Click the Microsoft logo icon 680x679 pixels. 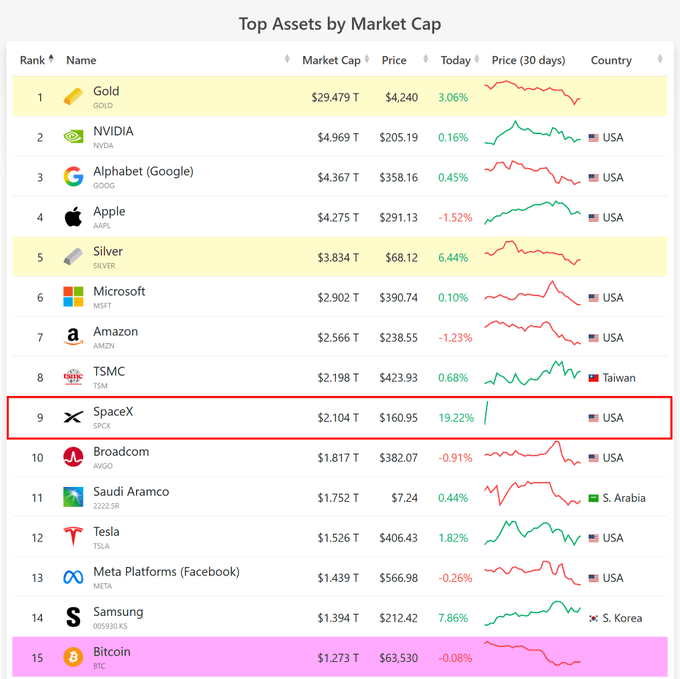point(73,297)
